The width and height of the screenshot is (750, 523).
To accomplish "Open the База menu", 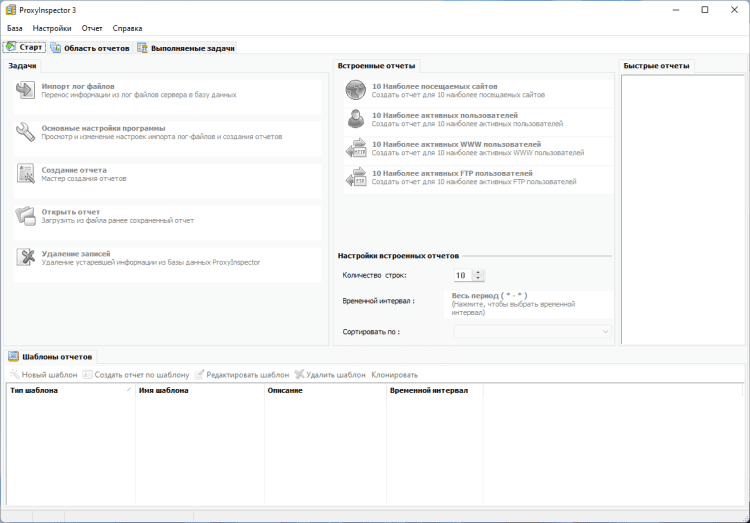I will tap(15, 28).
